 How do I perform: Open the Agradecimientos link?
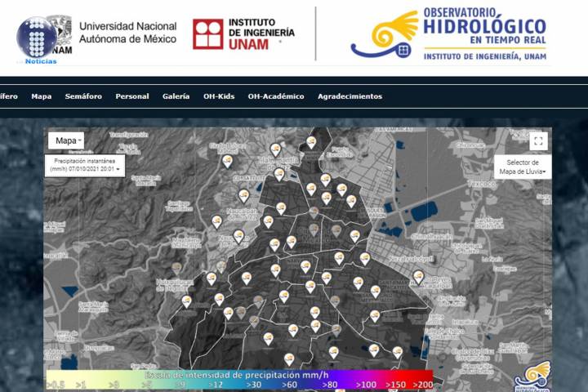pyautogui.click(x=350, y=96)
